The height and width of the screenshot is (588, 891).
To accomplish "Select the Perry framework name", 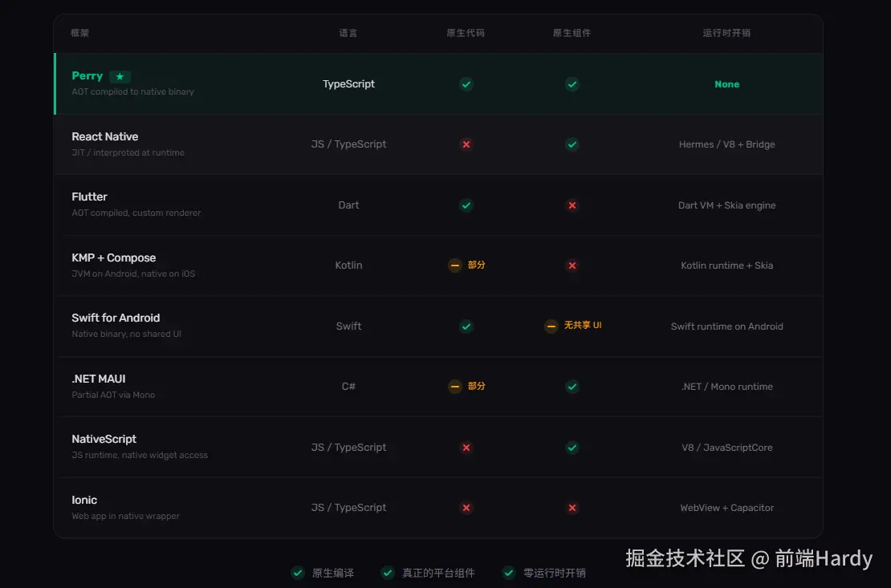I will [87, 75].
